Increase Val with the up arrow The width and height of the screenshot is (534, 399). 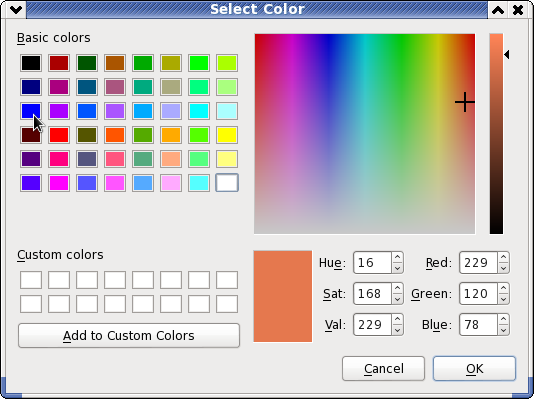click(x=397, y=319)
